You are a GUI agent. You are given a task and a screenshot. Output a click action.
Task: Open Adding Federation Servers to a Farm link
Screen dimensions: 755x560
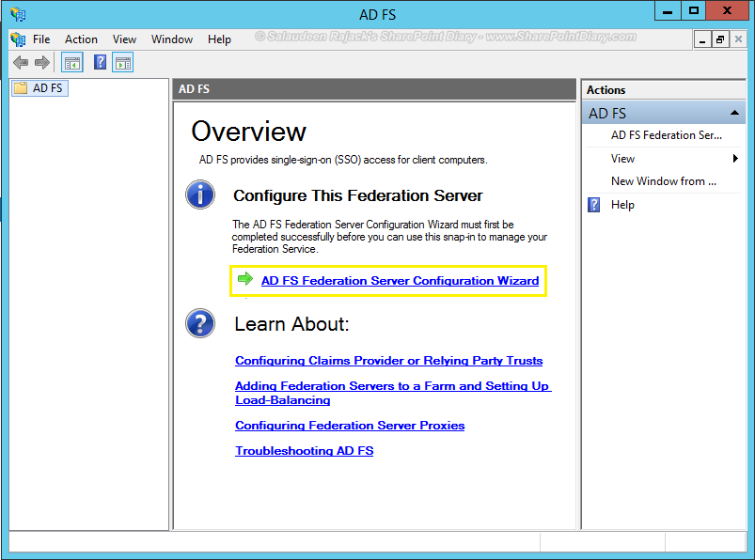coord(393,393)
